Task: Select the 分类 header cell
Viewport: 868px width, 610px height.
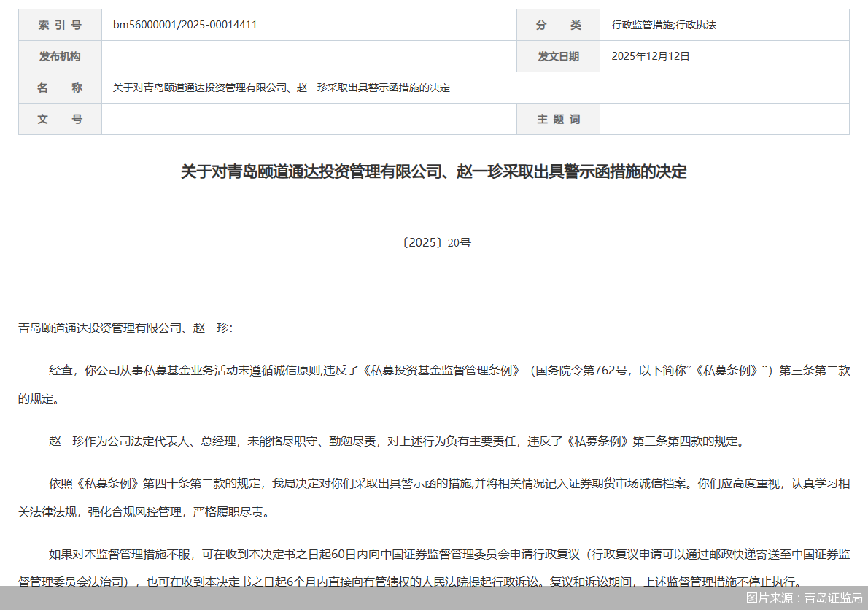Action: [558, 24]
